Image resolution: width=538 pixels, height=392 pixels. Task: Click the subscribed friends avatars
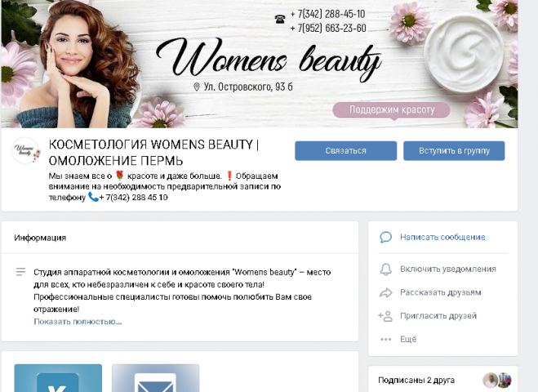pyautogui.click(x=497, y=381)
